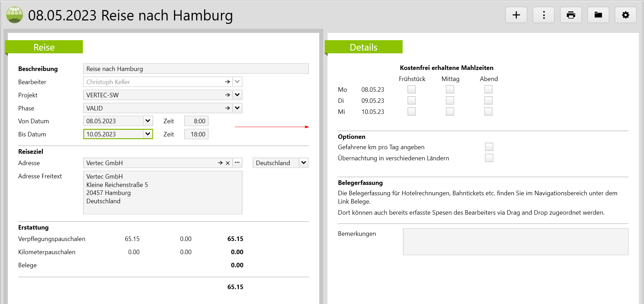Jump to project VERTEC-SW via arrow icon
The image size is (644, 304).
click(227, 95)
